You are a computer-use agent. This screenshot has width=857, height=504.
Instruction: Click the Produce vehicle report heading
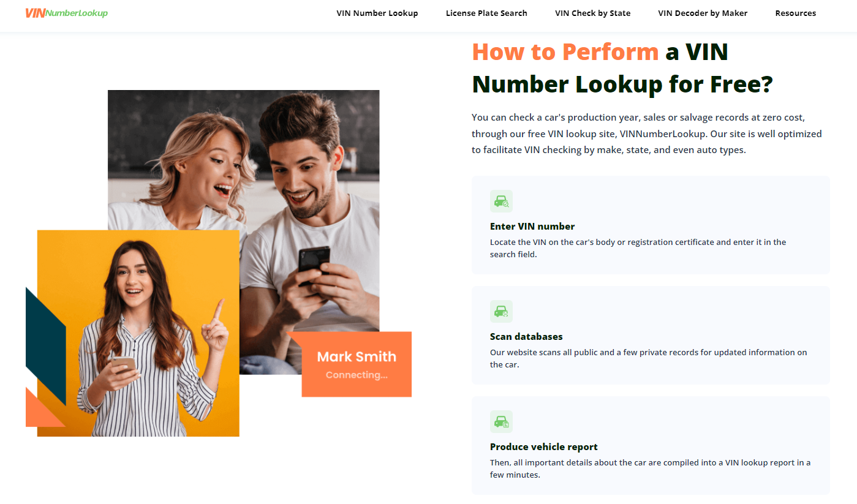pyautogui.click(x=544, y=446)
